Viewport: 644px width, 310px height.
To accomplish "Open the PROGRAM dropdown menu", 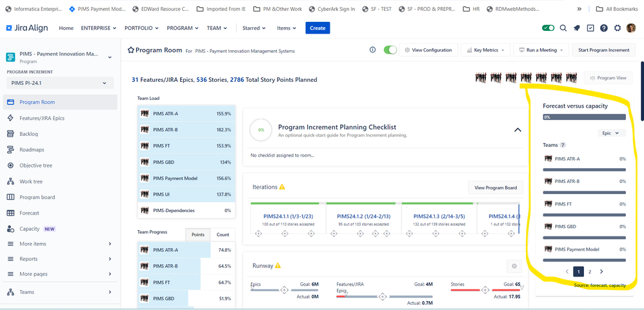I will (183, 28).
